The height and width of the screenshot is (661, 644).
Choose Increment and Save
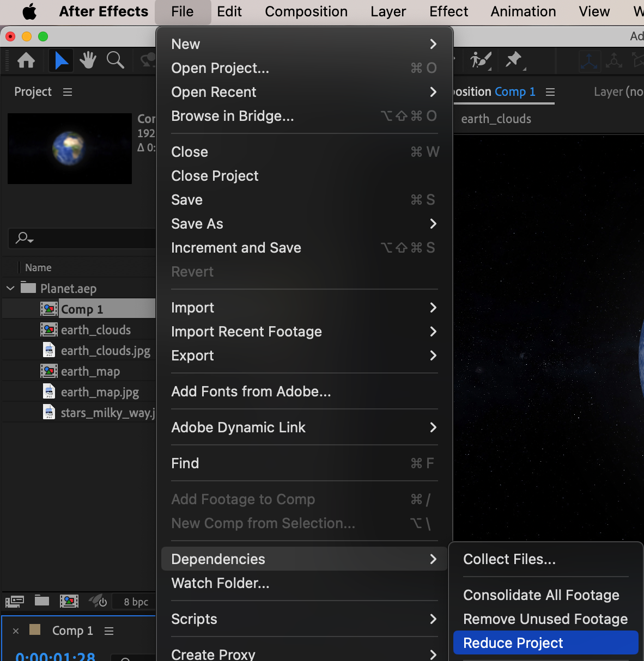[x=304, y=248]
